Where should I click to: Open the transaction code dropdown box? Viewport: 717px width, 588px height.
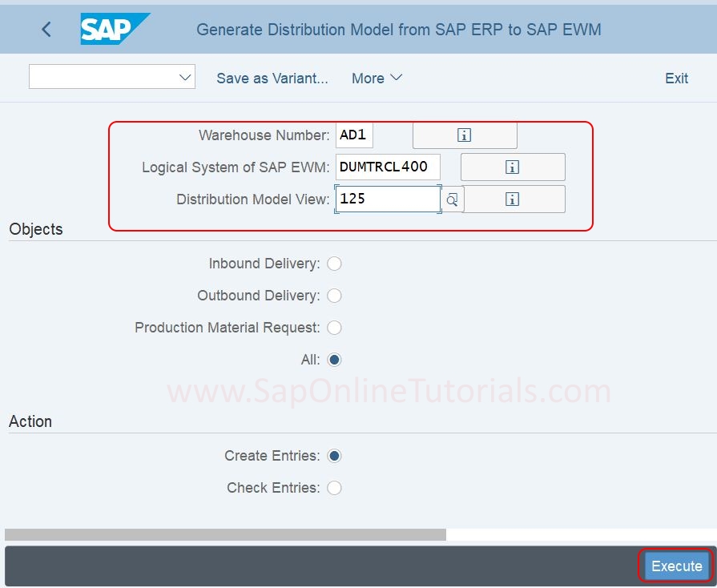coord(112,77)
